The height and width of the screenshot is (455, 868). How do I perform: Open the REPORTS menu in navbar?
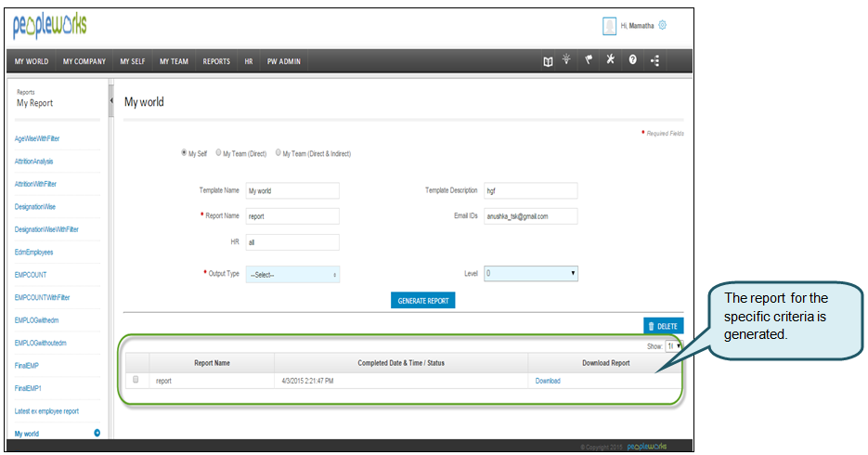click(x=216, y=62)
